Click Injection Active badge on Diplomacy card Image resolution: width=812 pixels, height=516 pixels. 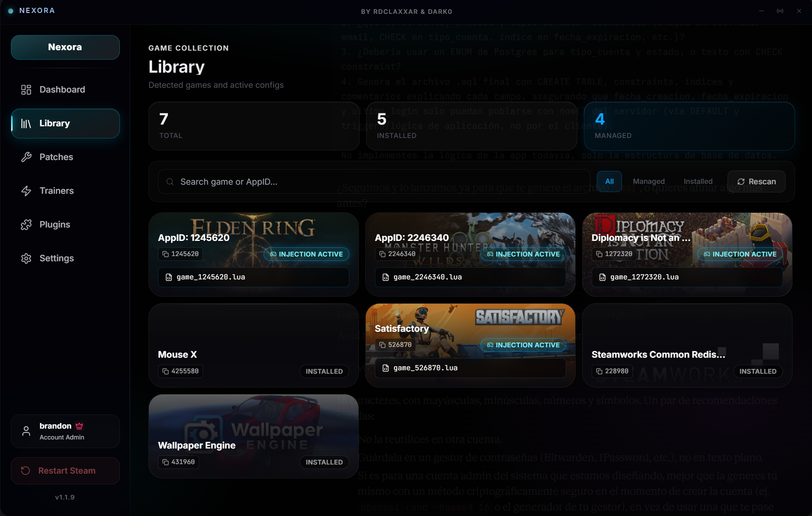click(740, 254)
